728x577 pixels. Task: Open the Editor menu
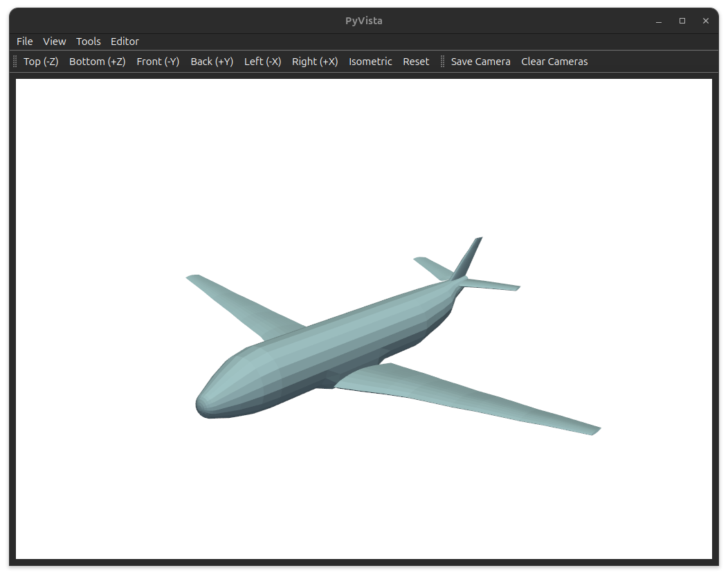pyautogui.click(x=125, y=42)
